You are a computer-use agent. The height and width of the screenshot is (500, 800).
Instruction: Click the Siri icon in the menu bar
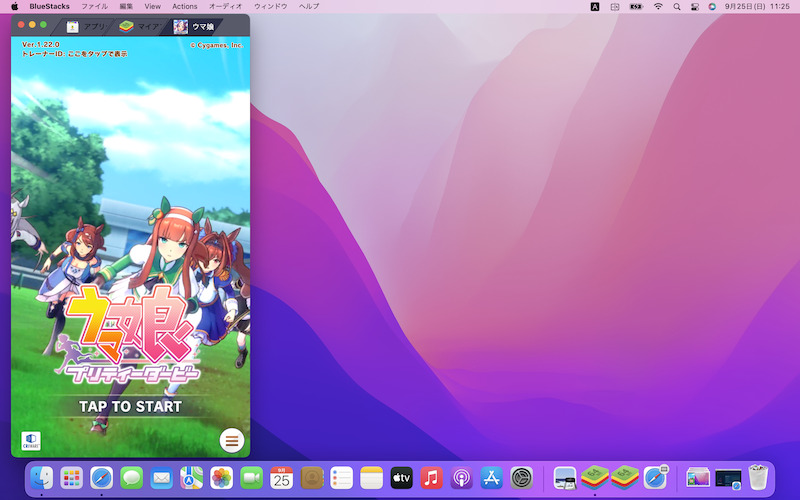coord(712,6)
